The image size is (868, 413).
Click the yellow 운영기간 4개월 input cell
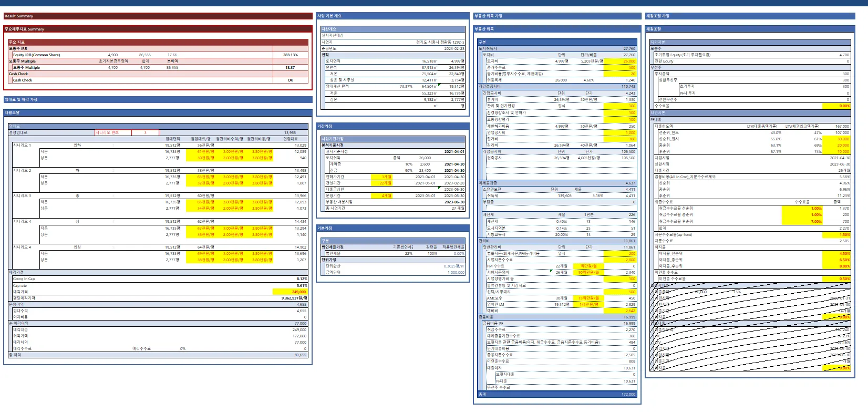(381, 196)
